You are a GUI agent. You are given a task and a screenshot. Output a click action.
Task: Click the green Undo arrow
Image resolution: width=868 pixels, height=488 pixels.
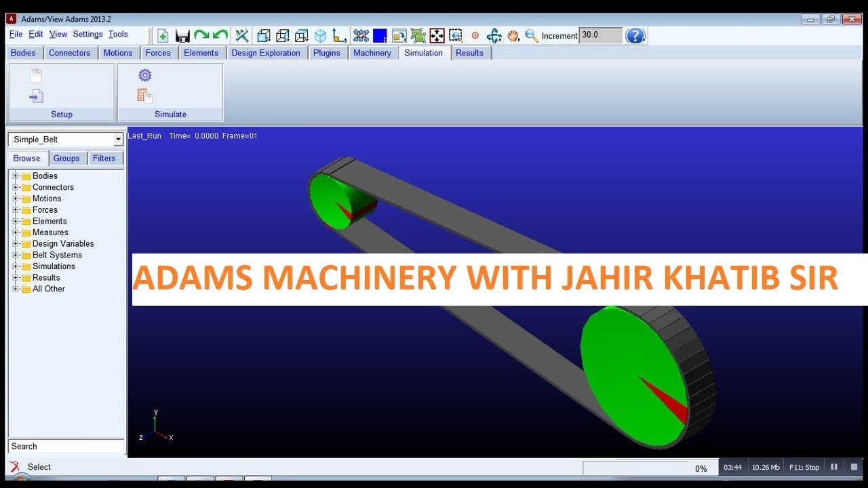coord(220,35)
